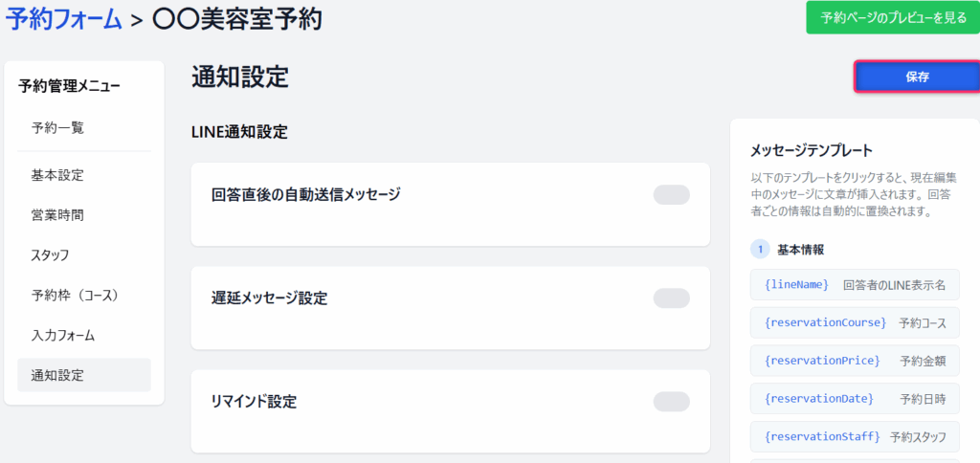Image resolution: width=980 pixels, height=463 pixels.
Task: Enable 回答直後の自動送信メッセージ toggle
Action: (671, 195)
